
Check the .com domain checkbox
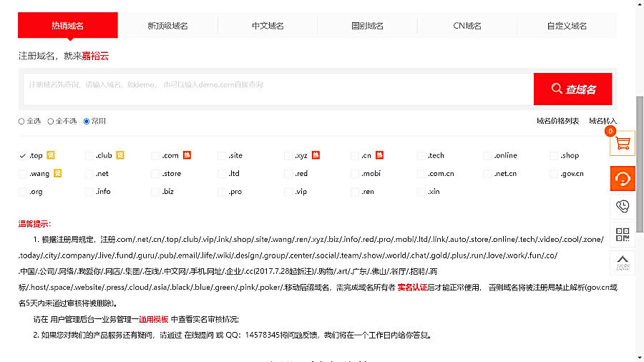(155, 155)
